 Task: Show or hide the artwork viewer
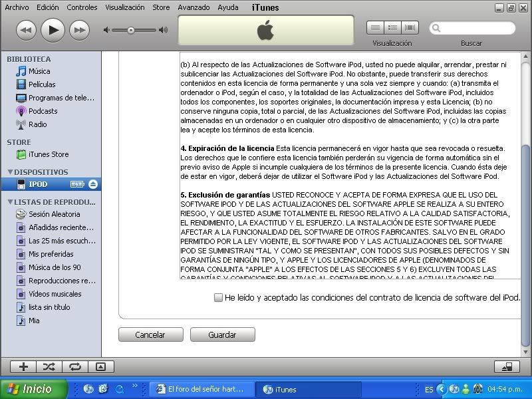point(101,367)
